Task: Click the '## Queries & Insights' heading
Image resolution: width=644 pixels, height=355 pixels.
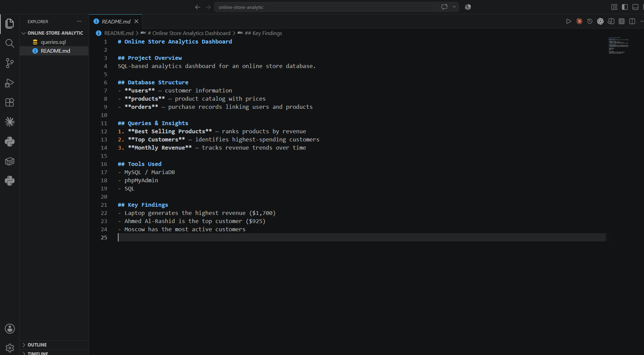Action: coord(153,123)
